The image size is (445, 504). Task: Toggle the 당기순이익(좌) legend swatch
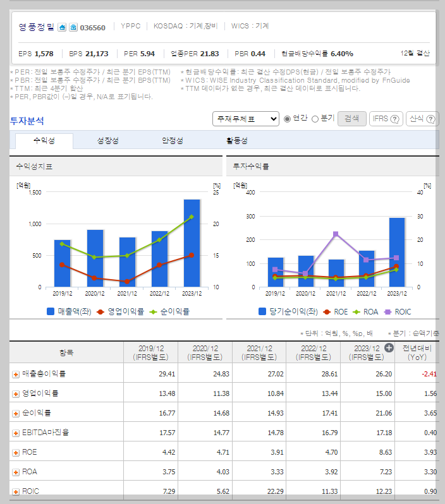[x=262, y=311]
